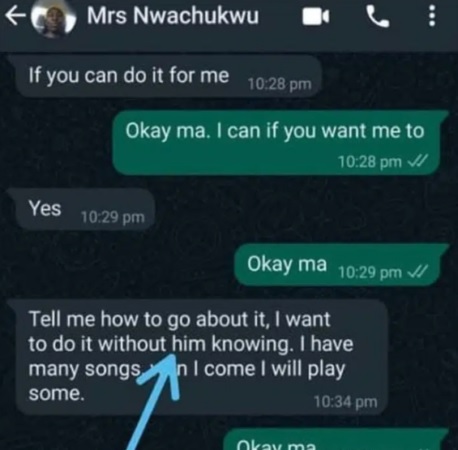Tap the 'Yes' received message
This screenshot has width=458, height=450.
pos(83,210)
